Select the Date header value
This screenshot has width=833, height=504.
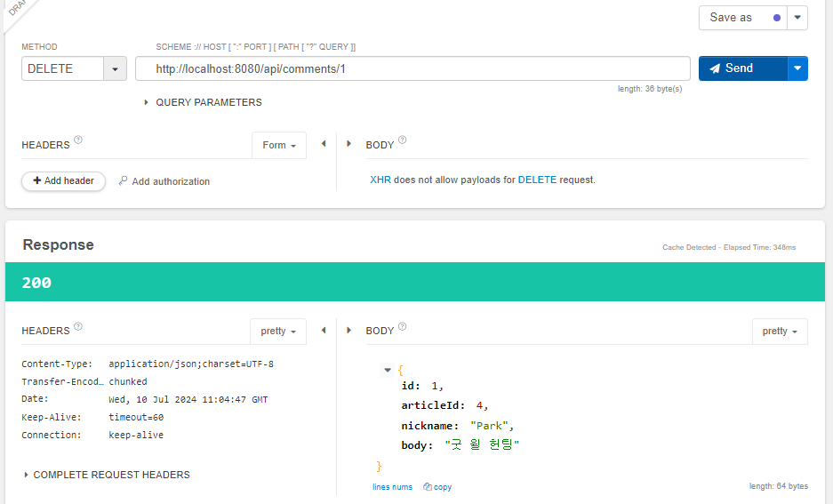pyautogui.click(x=188, y=399)
